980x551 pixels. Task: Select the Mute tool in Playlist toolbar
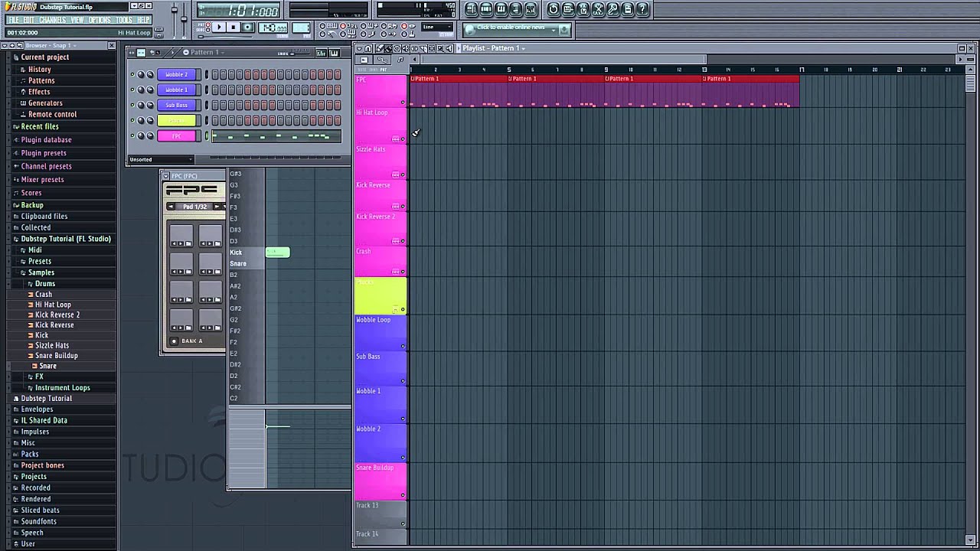406,49
